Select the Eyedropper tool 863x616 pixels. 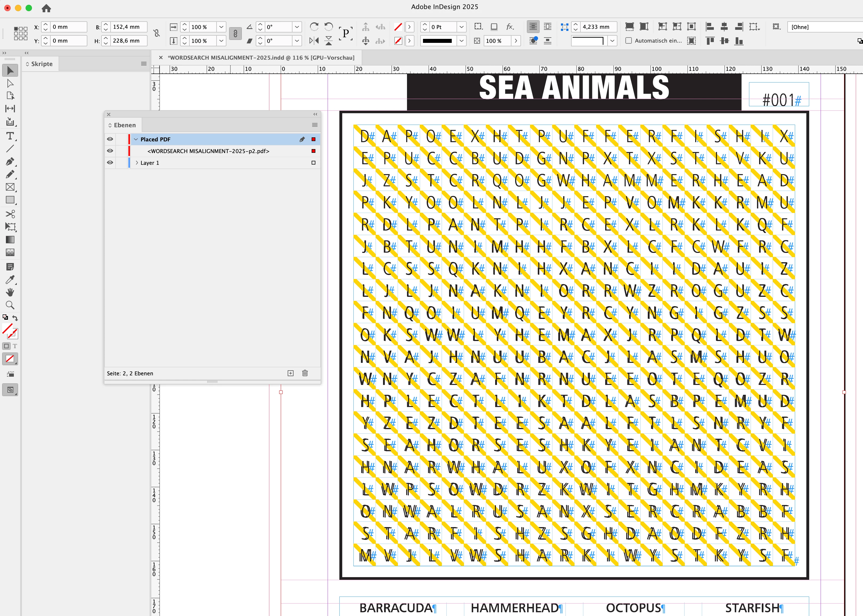coord(10,280)
